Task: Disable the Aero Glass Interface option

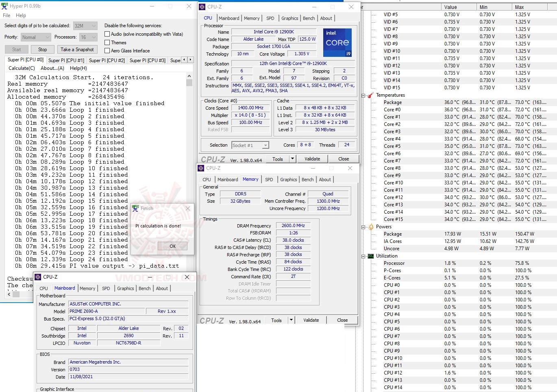Action: pos(107,50)
